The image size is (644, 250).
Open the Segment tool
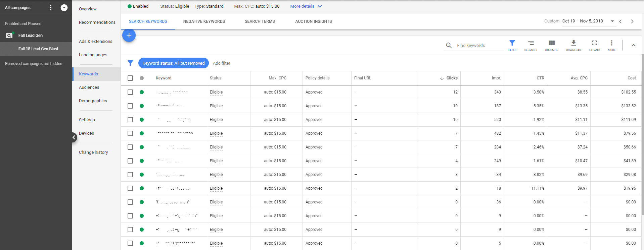point(531,45)
